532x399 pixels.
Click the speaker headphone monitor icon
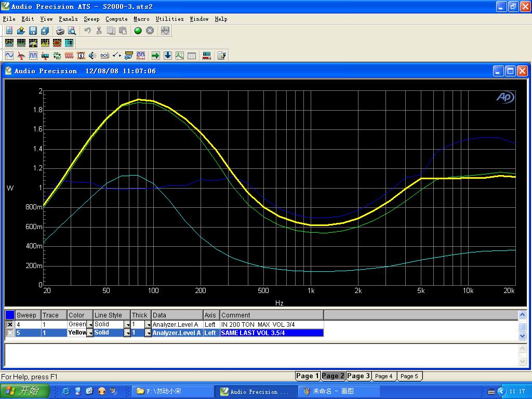[92, 56]
